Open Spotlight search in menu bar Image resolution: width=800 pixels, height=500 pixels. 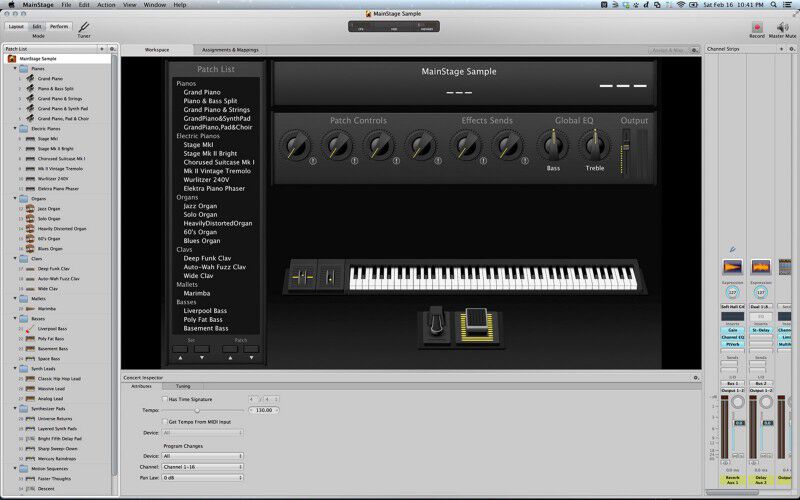click(x=773, y=5)
